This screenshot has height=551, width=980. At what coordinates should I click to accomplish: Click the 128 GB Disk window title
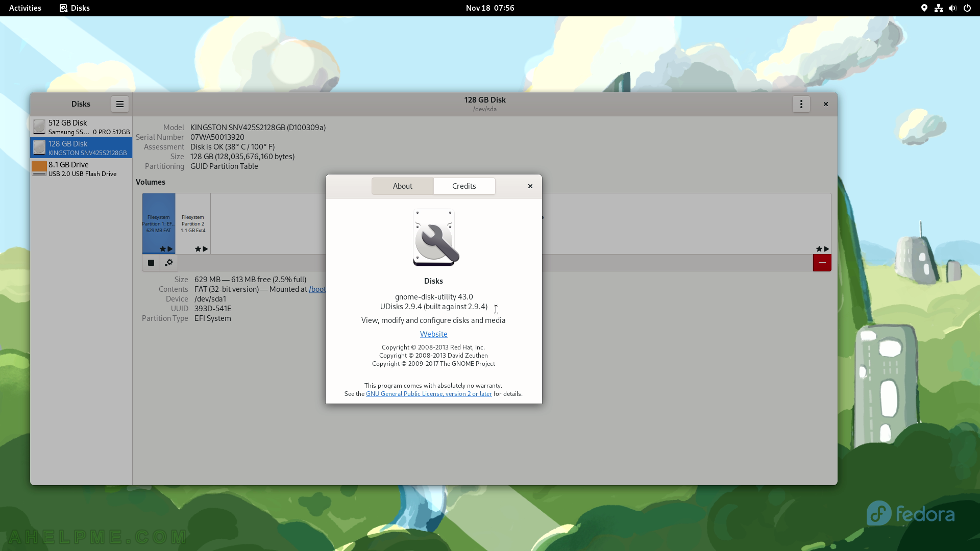click(x=485, y=100)
